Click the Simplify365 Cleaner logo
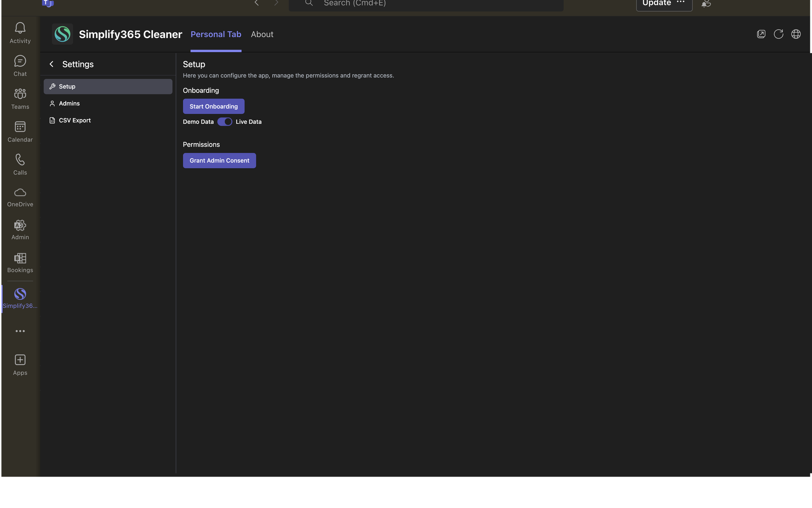 62,34
